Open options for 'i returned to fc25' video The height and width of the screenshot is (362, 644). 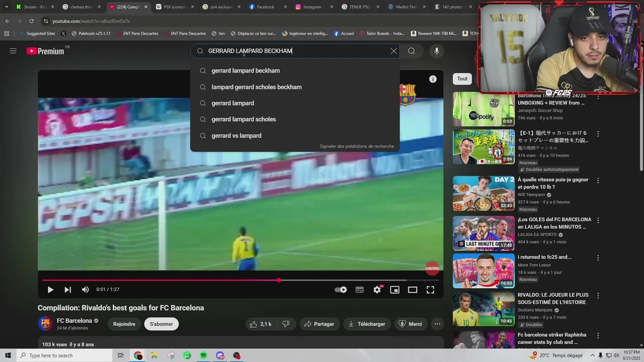598,258
